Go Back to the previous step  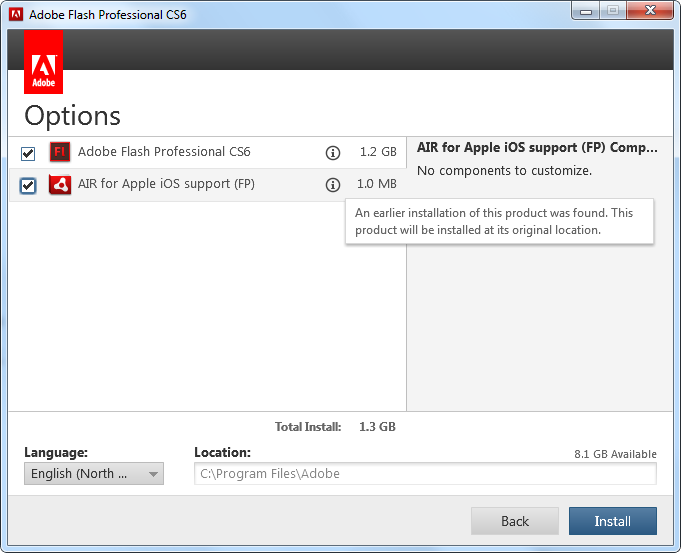515,521
